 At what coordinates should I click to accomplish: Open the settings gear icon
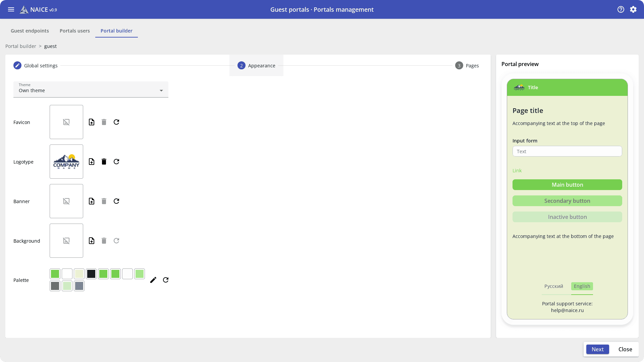click(633, 9)
